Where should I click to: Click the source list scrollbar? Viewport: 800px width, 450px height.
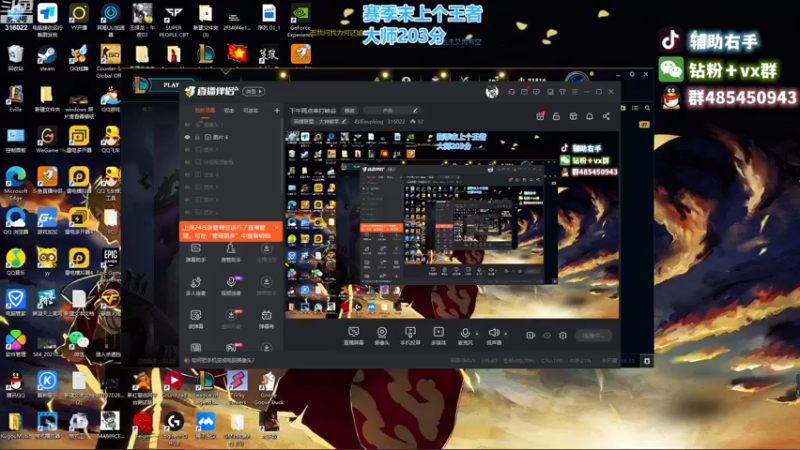tap(281, 156)
